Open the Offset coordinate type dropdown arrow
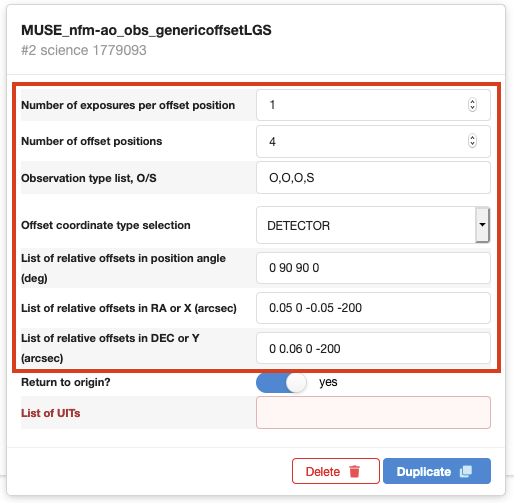The width and height of the screenshot is (514, 503). [x=482, y=225]
